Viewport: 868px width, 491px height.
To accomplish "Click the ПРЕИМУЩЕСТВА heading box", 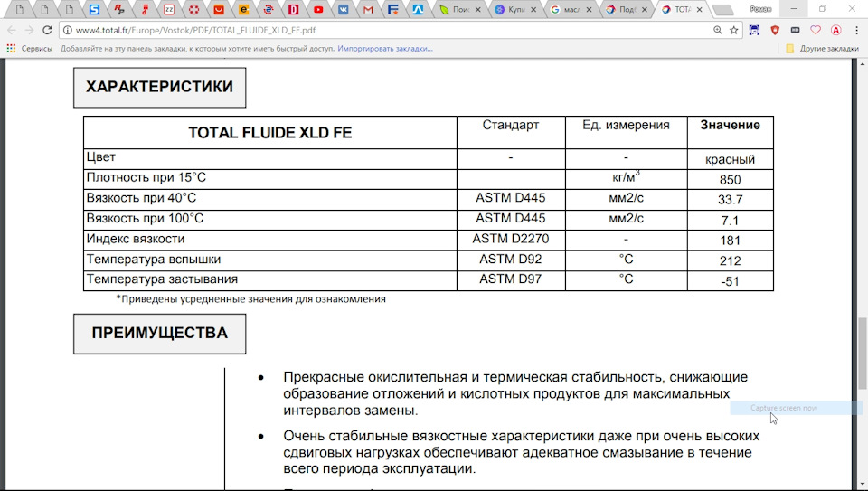I will click(x=159, y=334).
